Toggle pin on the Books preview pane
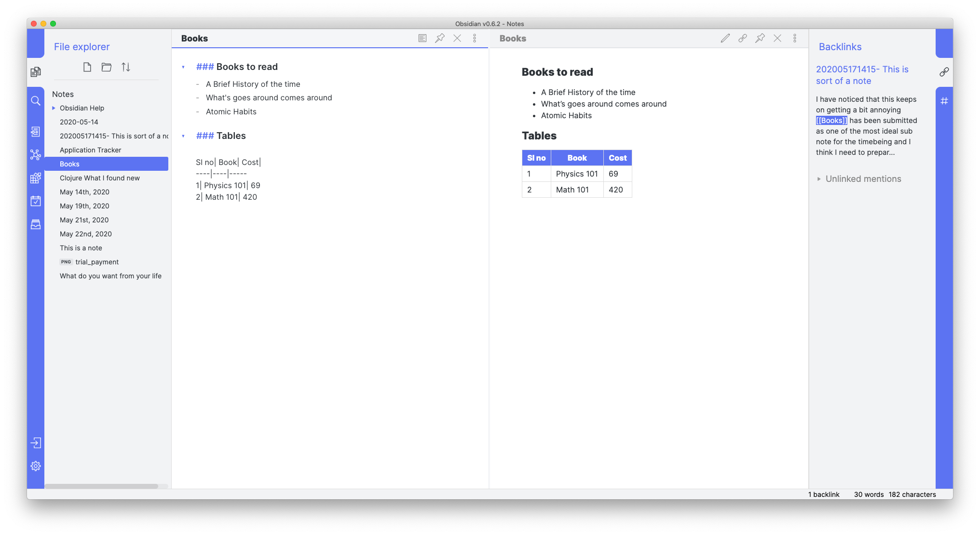980x535 pixels. point(760,38)
